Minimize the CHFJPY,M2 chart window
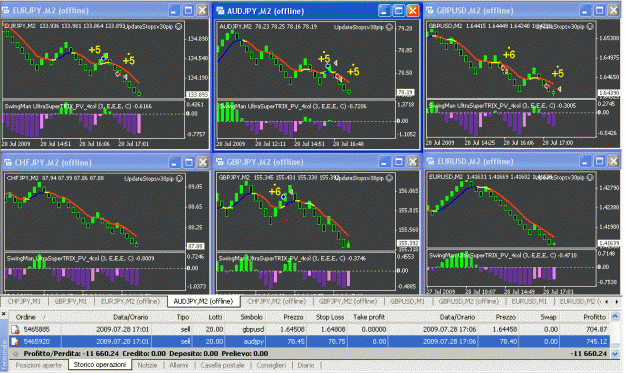625x373 pixels. click(x=175, y=162)
